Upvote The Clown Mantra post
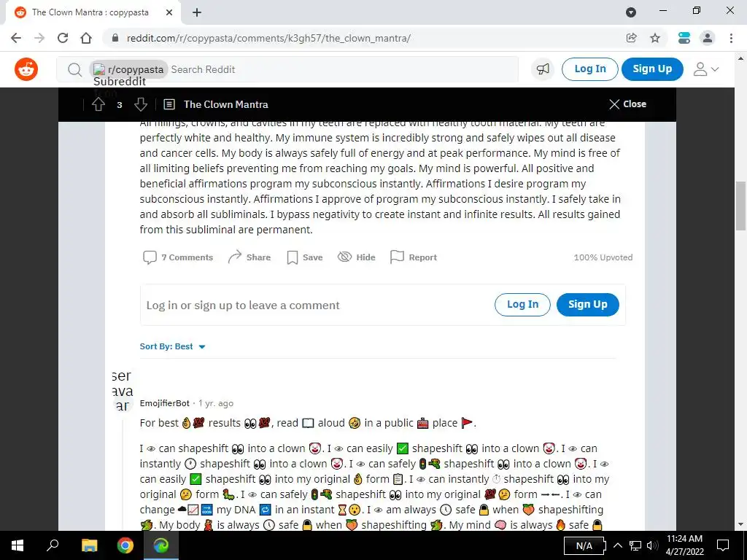This screenshot has height=560, width=747. tap(98, 104)
